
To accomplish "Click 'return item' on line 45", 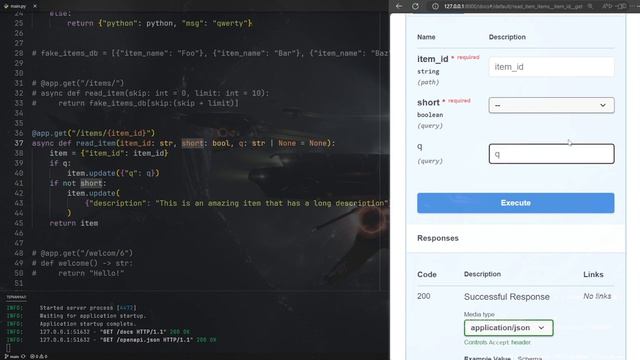I will click(x=73, y=223).
